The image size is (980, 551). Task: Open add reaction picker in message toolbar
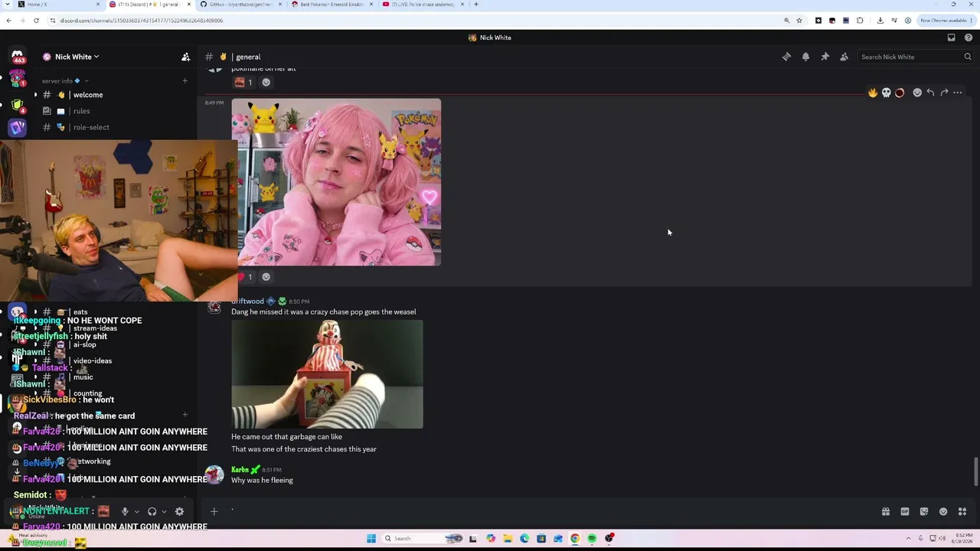(917, 93)
